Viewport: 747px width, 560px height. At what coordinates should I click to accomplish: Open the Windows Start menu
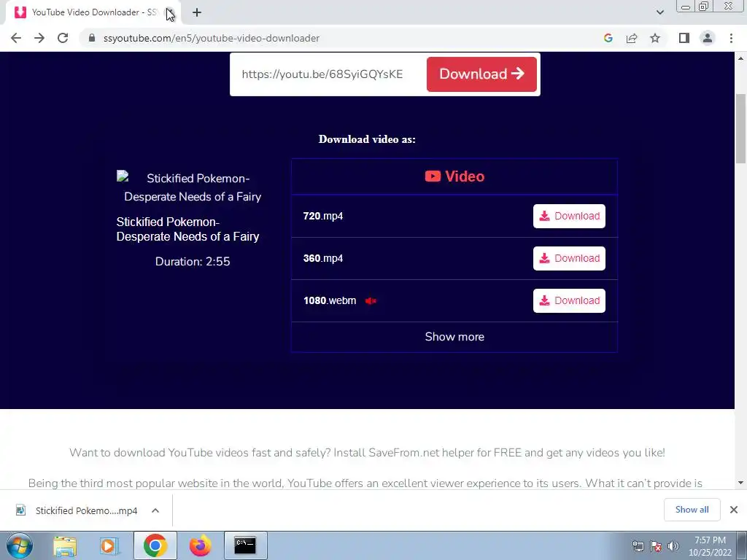tap(20, 545)
